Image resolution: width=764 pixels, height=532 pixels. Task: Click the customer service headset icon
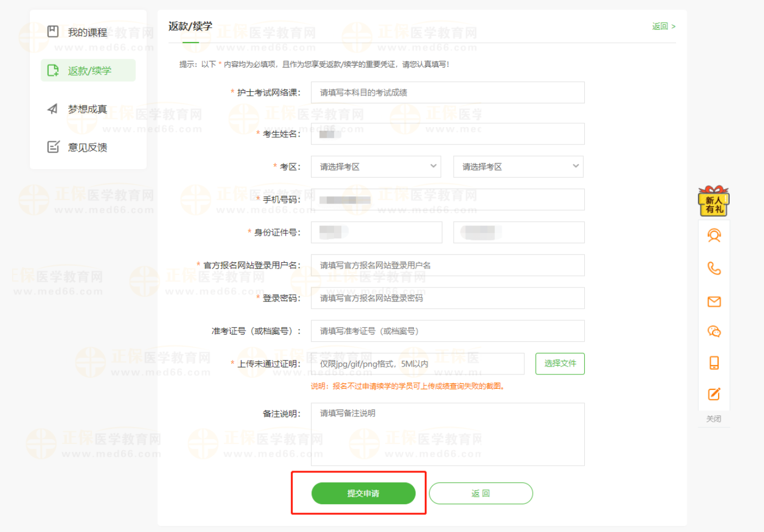tap(714, 236)
